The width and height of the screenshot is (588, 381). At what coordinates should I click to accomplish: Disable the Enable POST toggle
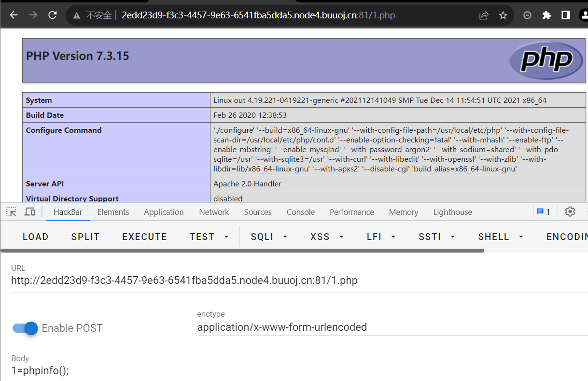(x=24, y=328)
